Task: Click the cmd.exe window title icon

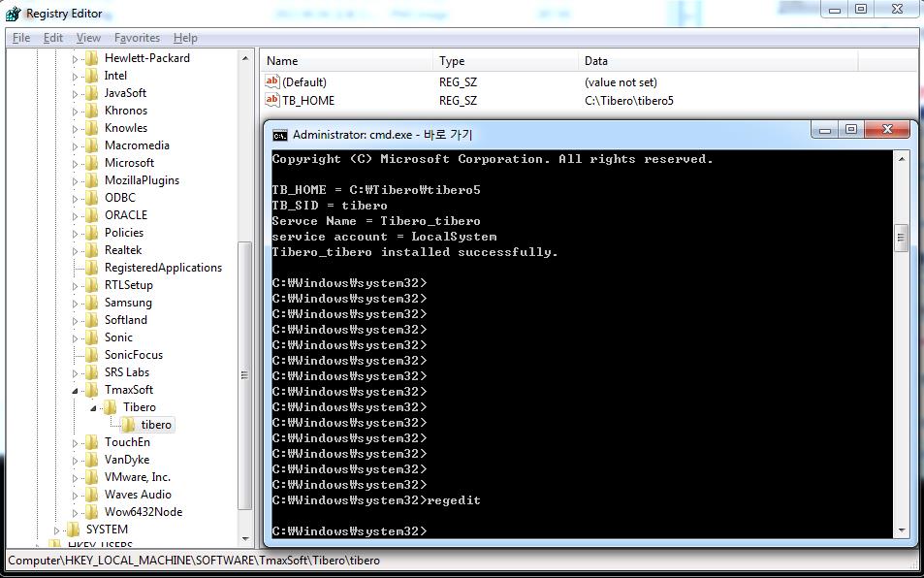Action: click(x=279, y=135)
